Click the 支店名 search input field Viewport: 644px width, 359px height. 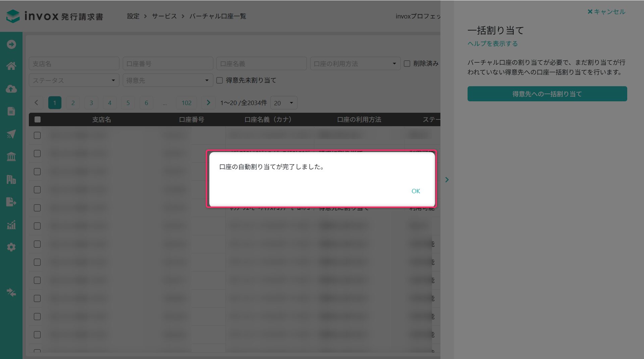74,63
